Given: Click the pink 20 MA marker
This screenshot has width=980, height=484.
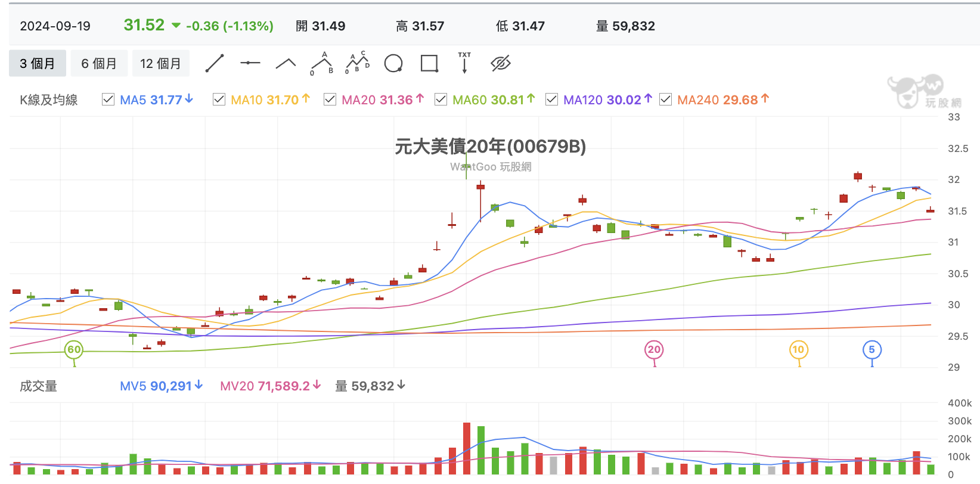Looking at the screenshot, I should click(654, 350).
